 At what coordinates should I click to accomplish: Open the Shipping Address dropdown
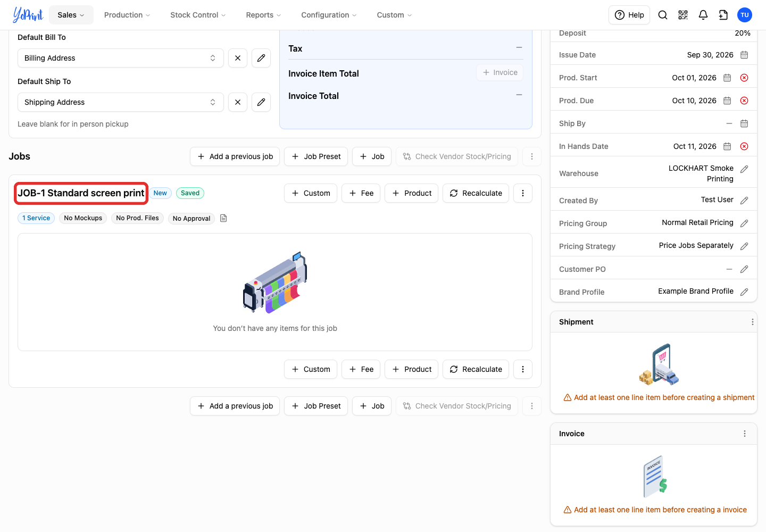[x=120, y=102]
